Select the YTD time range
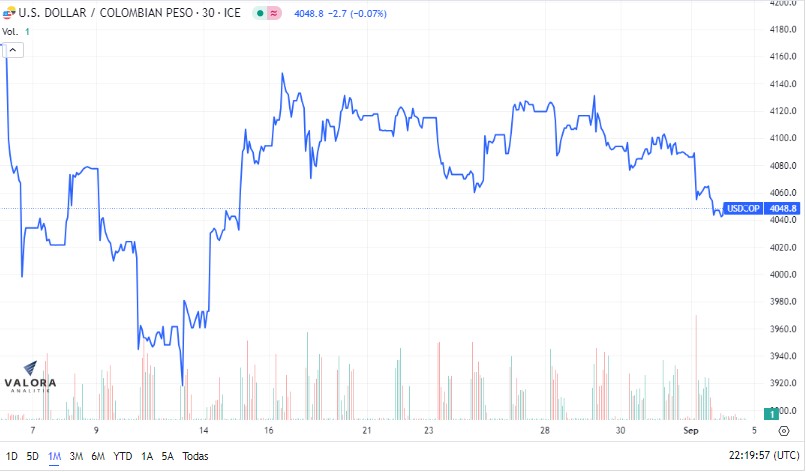806x472 pixels. pos(123,456)
